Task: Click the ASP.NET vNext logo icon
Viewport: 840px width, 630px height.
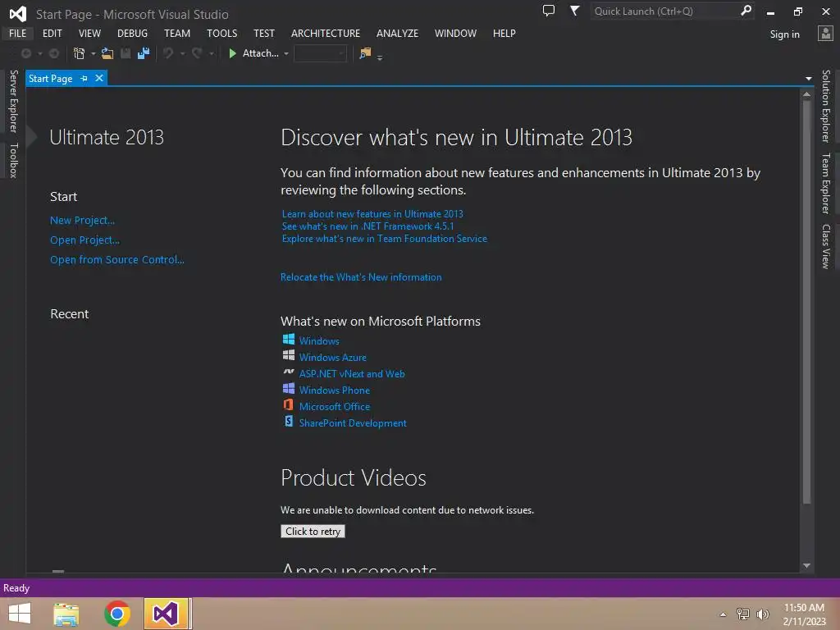Action: (x=288, y=372)
